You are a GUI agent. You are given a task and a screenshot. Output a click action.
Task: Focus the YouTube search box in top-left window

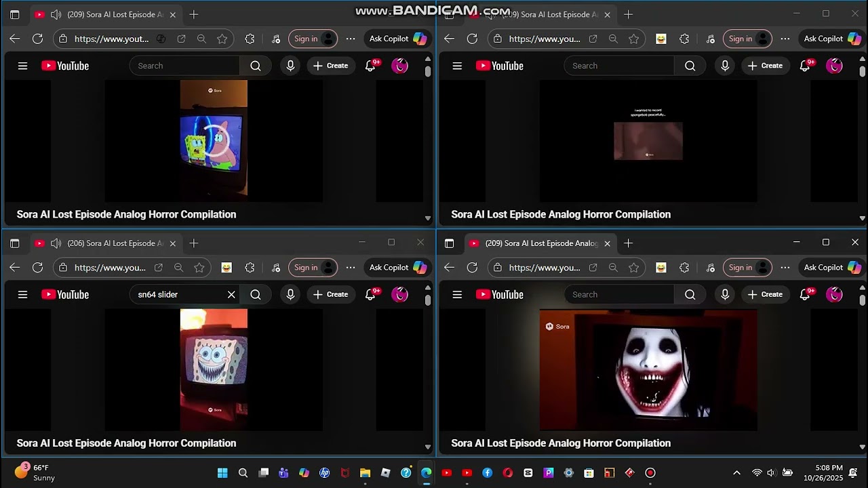click(x=184, y=66)
